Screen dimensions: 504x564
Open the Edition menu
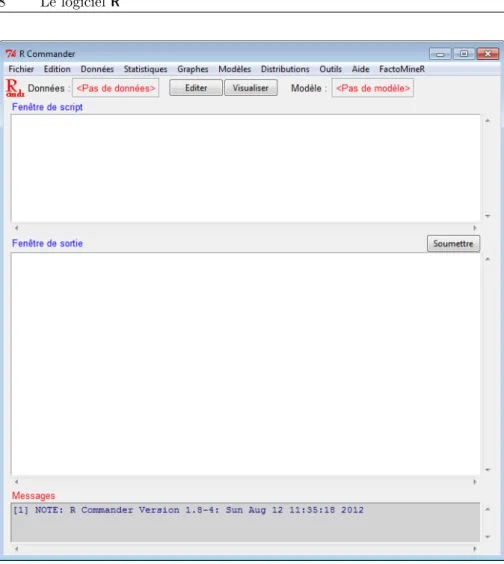[x=57, y=69]
